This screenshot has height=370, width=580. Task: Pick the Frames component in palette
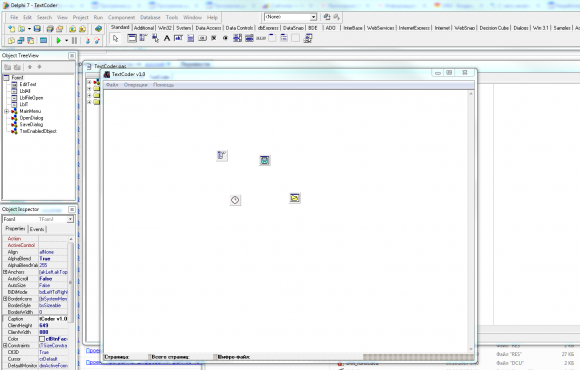click(132, 38)
